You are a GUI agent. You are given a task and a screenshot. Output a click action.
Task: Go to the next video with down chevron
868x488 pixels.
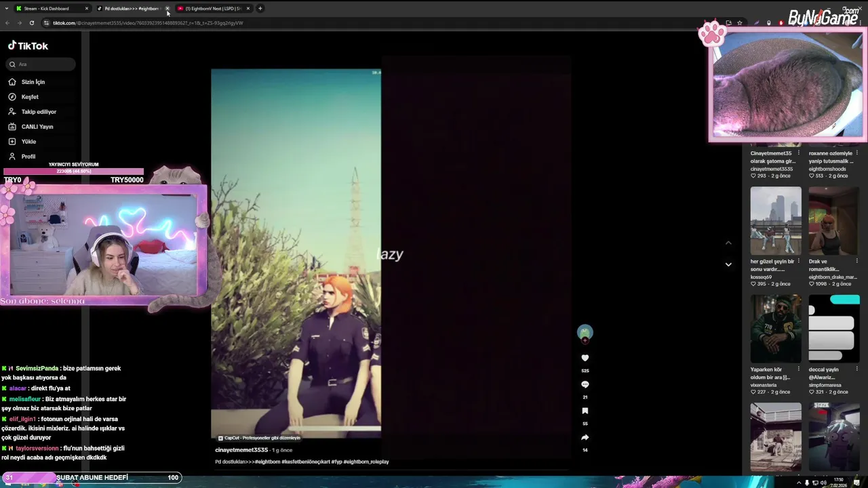(x=728, y=264)
